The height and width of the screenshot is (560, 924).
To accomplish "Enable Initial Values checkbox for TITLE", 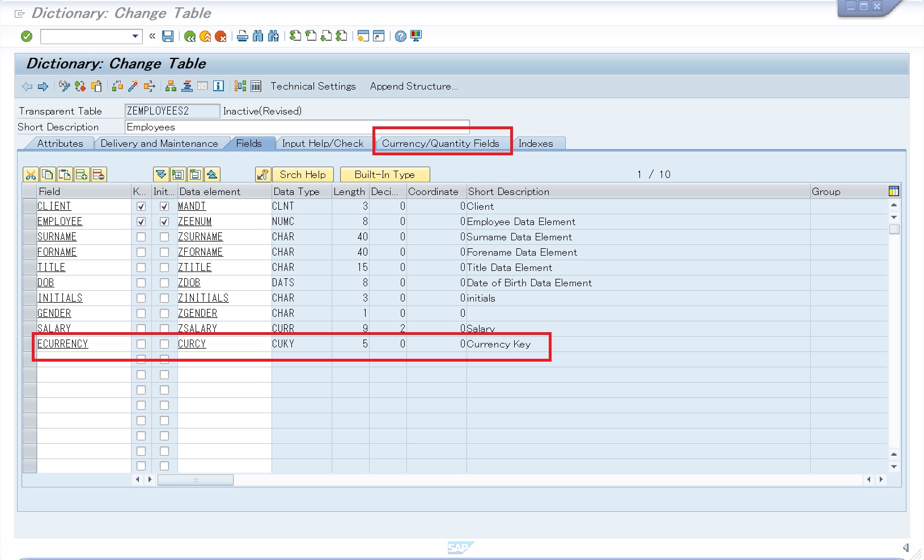I will [164, 268].
